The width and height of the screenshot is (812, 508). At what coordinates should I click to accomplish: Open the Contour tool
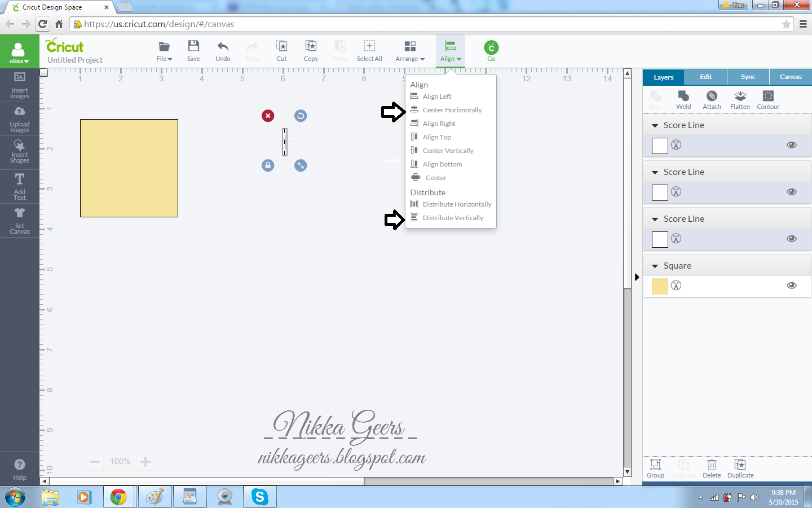tap(768, 100)
